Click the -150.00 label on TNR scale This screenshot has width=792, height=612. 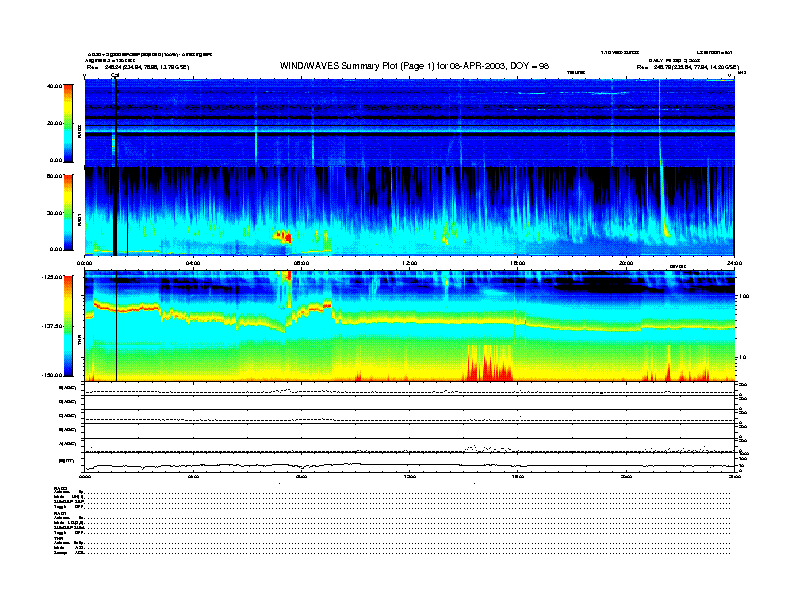[52, 375]
